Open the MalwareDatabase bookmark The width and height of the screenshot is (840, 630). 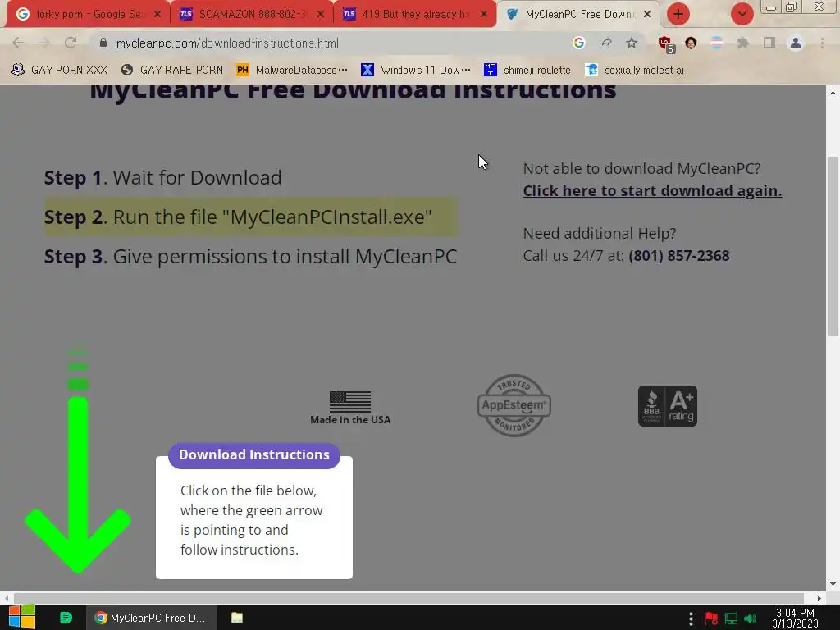pyautogui.click(x=293, y=70)
